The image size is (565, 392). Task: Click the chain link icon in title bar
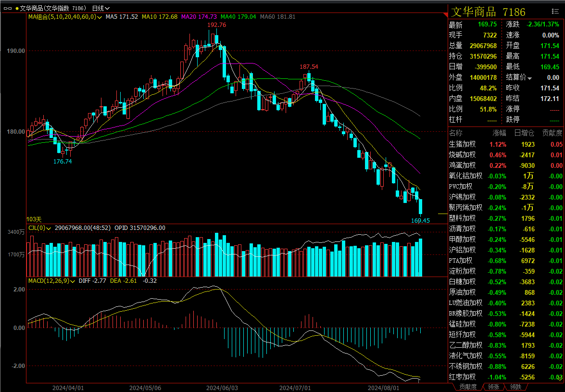pyautogui.click(x=8, y=8)
